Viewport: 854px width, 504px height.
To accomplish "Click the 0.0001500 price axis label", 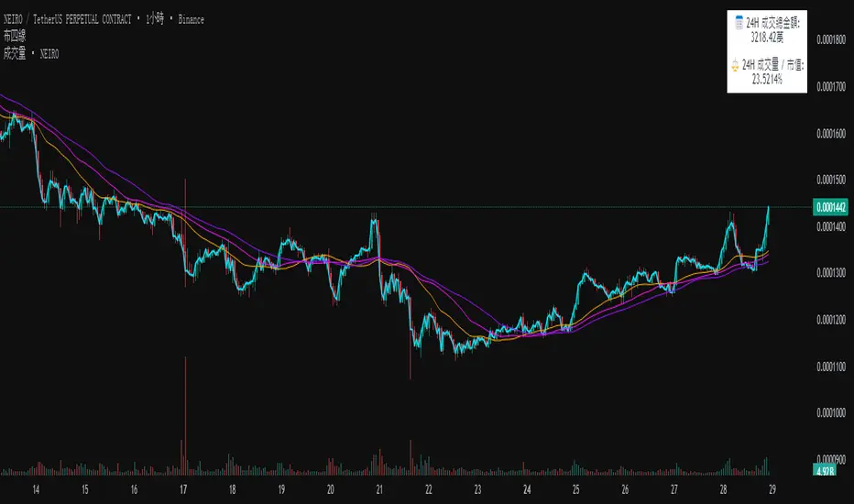I will pyautogui.click(x=831, y=180).
